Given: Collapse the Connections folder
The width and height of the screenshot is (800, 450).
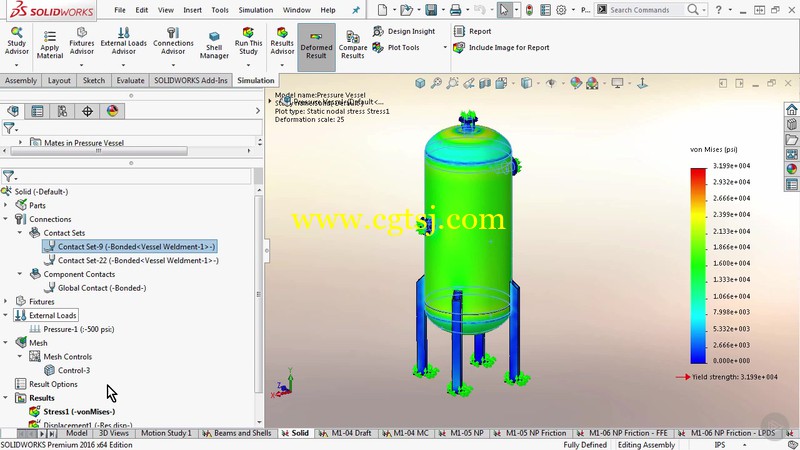Looking at the screenshot, I should point(6,219).
